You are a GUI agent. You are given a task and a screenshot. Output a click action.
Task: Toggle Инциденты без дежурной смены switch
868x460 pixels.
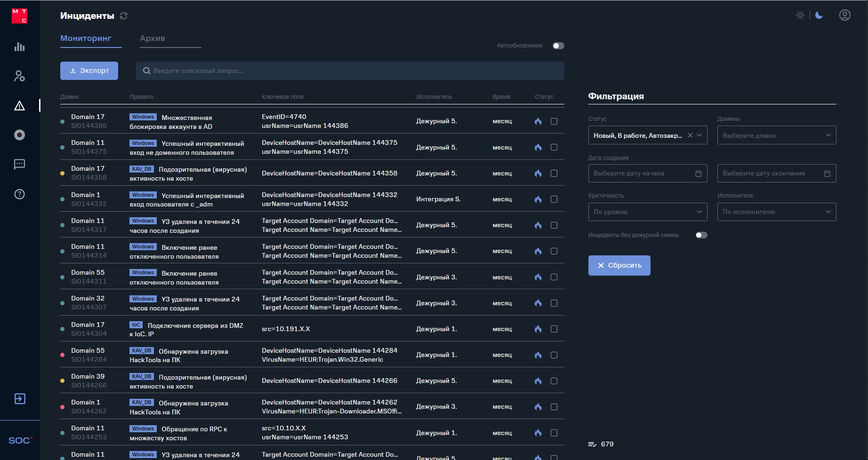[701, 235]
